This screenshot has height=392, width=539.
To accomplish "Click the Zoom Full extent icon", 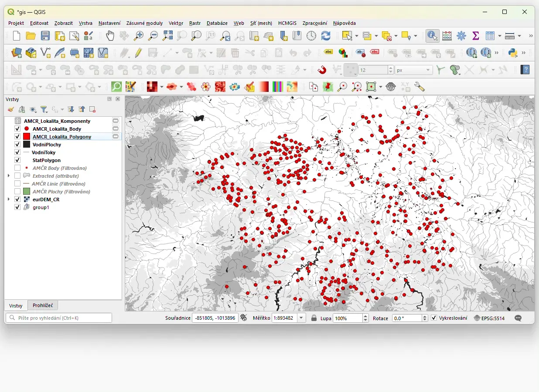I will coord(167,36).
